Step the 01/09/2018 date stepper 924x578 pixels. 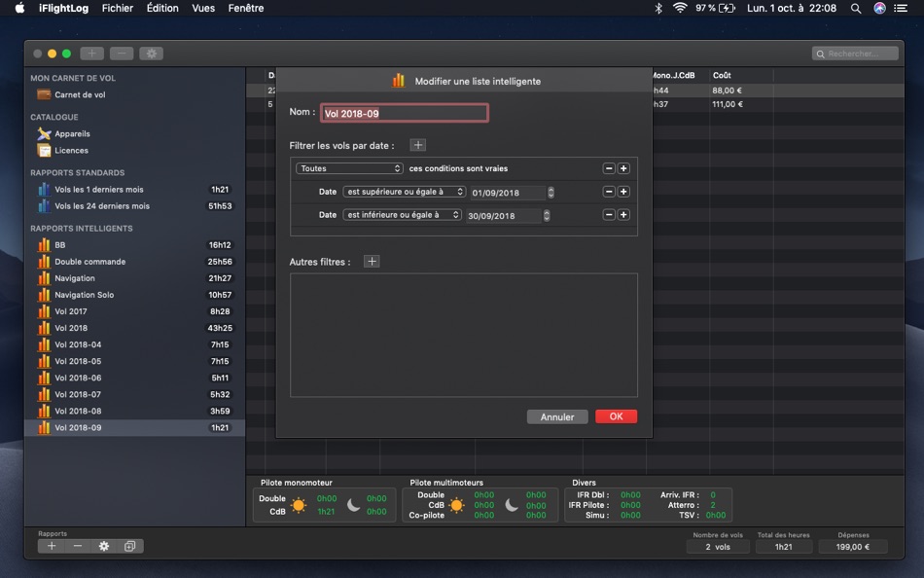pos(551,193)
